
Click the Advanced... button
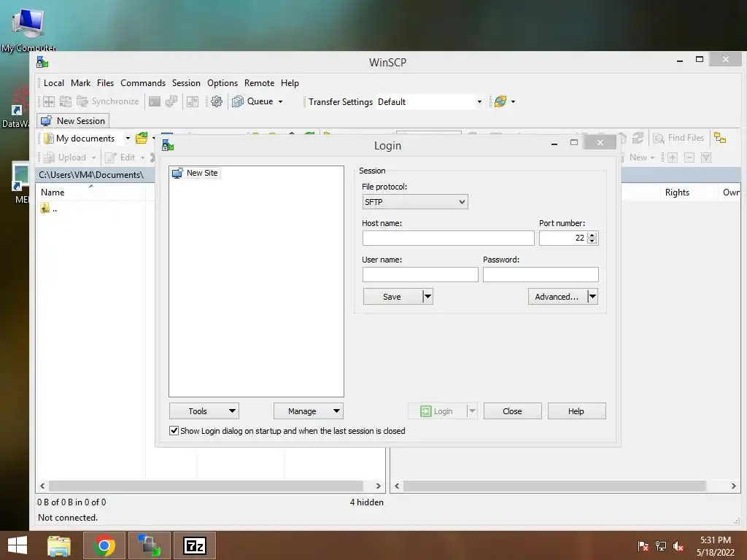coord(557,297)
